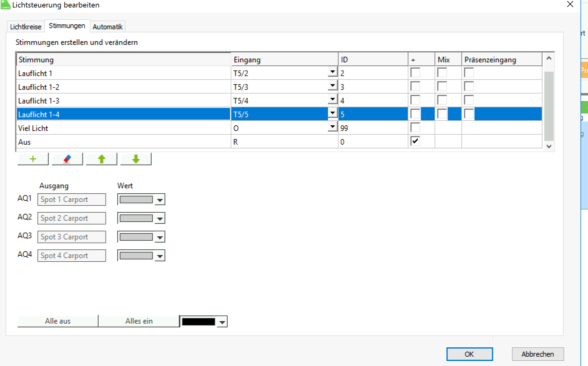The width and height of the screenshot is (588, 366).
Task: Move mood up with green up arrow
Action: [102, 159]
